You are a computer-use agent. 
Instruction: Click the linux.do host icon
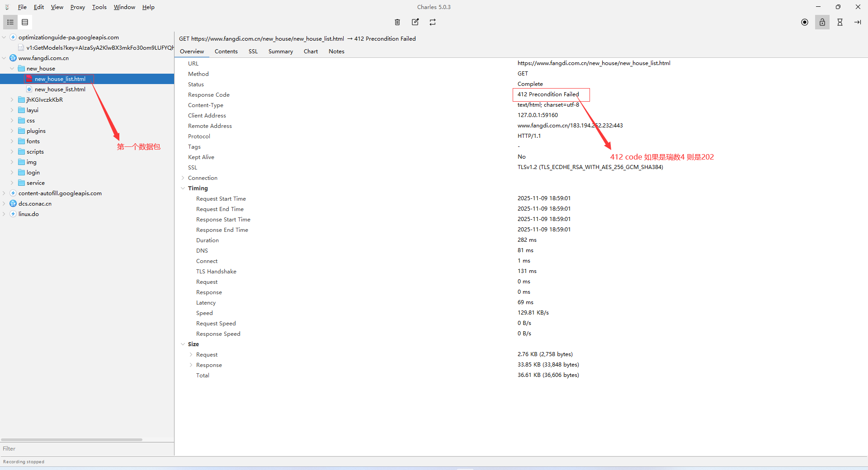tap(13, 214)
